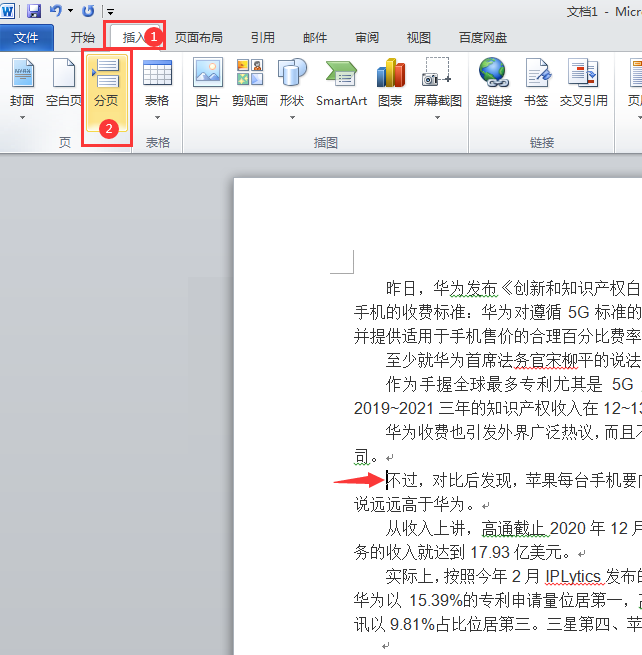642x655 pixels.
Task: Click the text '并提供适用于手机售价的合理百分比费率'
Action: click(497, 336)
